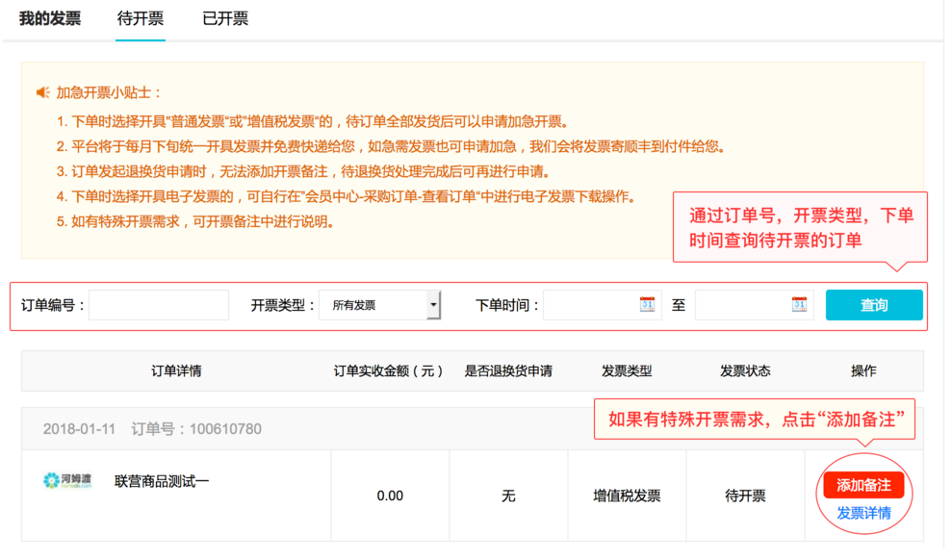Click the end date field after 至
Image resolution: width=952 pixels, height=560 pixels.
coord(742,305)
